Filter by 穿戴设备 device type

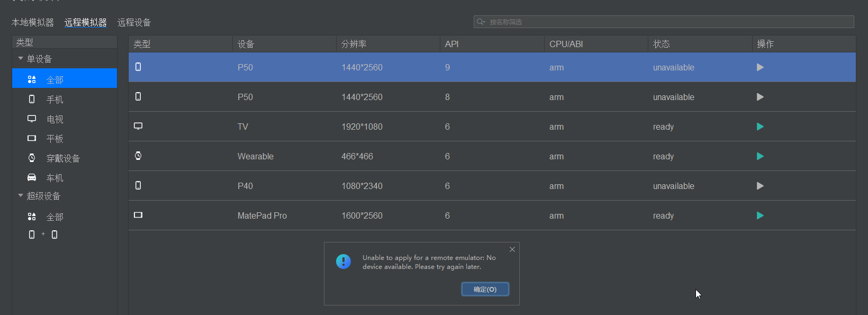coord(65,158)
